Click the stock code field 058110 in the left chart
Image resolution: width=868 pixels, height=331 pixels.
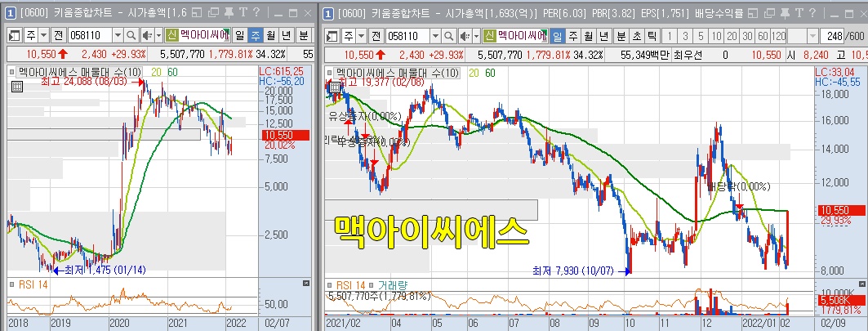[91, 36]
